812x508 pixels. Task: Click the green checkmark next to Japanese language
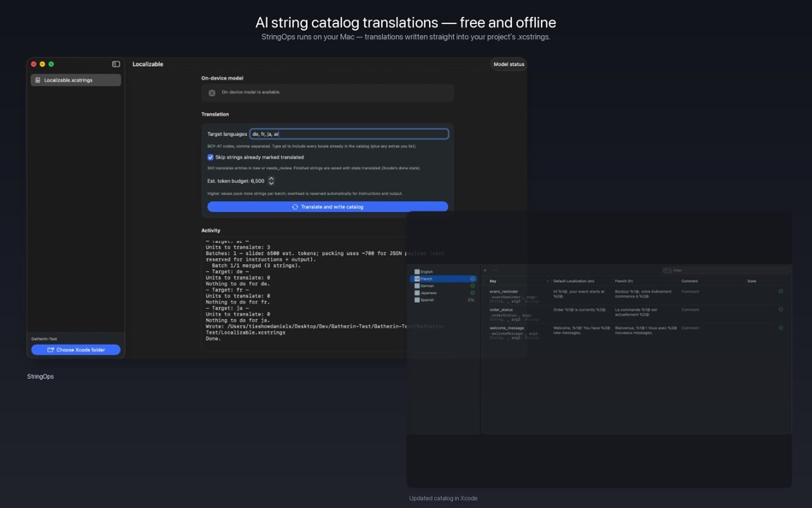click(x=473, y=292)
